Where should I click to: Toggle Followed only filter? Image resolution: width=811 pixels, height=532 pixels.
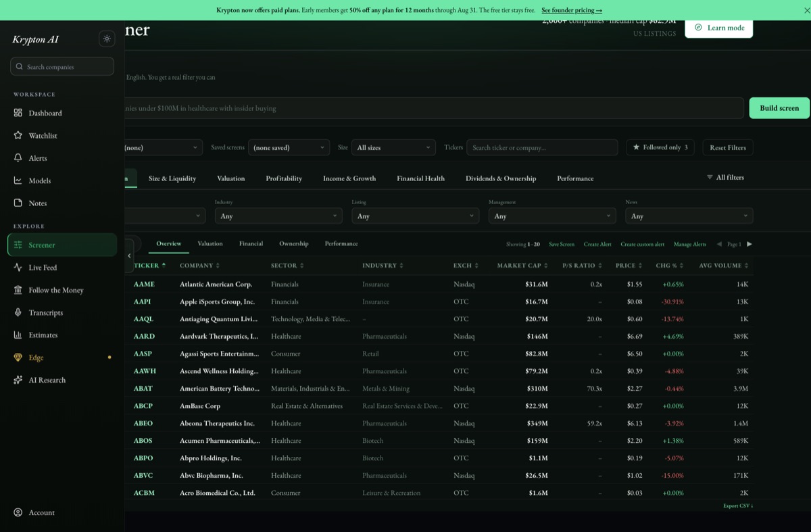(660, 147)
